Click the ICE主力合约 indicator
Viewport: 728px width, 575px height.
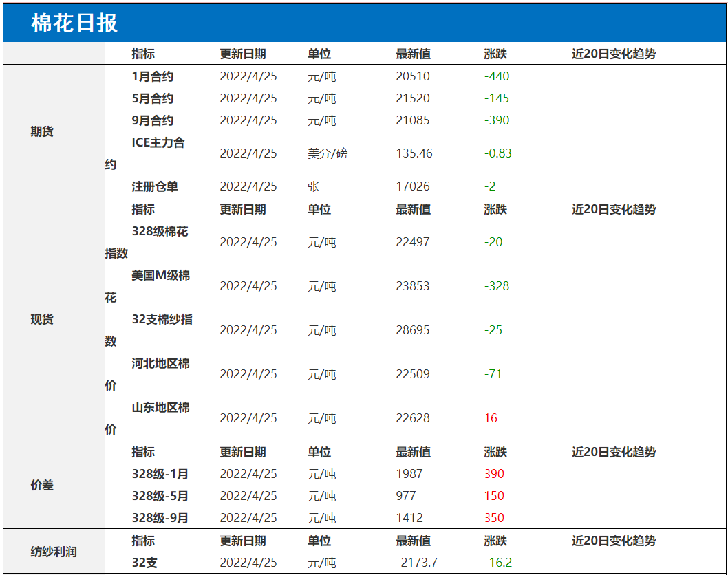[145, 153]
